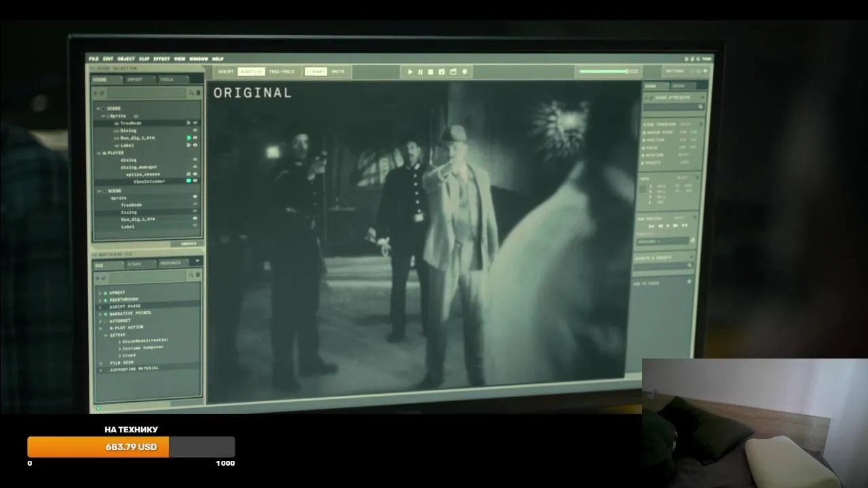Click the highlighted LIBRARY button above the viewer
Viewport: 868px width, 488px height.
point(315,71)
